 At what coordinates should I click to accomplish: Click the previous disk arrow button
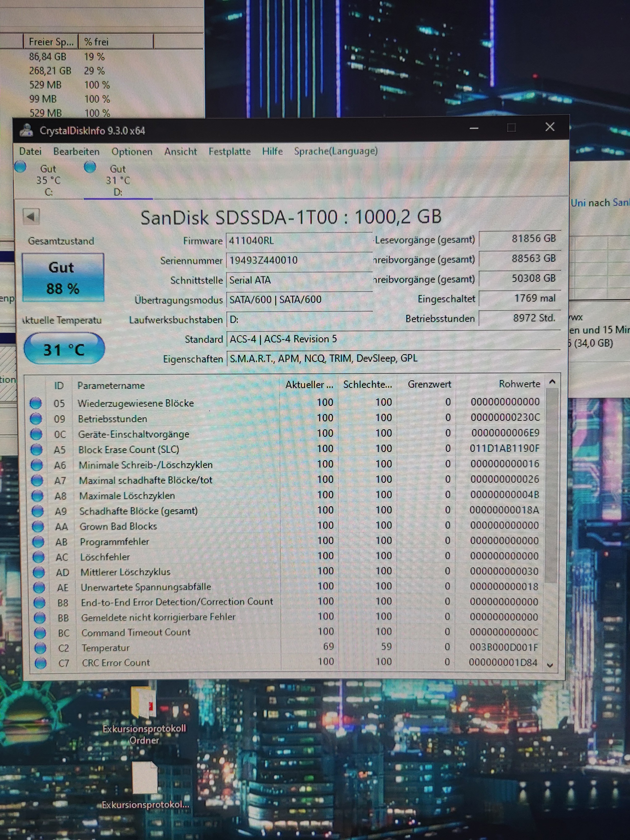click(31, 217)
